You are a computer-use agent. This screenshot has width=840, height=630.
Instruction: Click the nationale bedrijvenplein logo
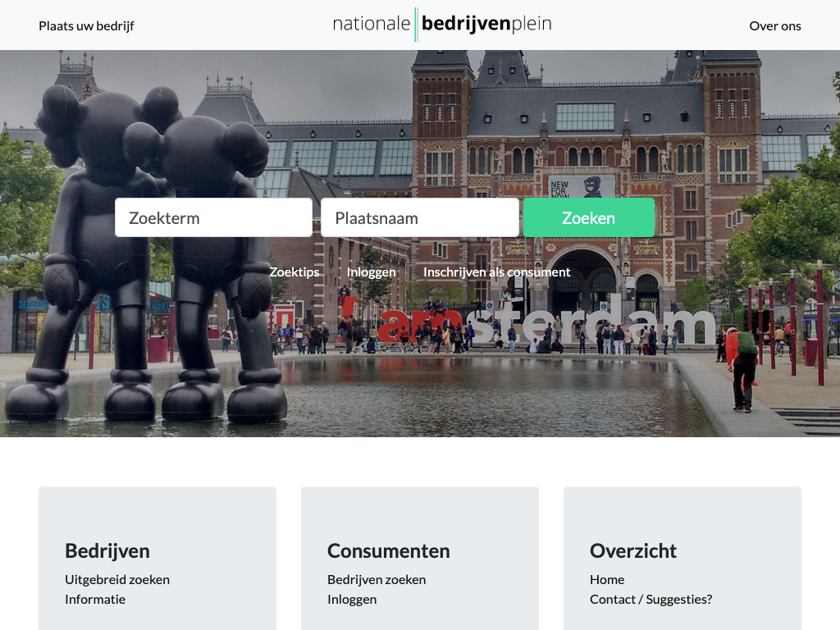442,25
